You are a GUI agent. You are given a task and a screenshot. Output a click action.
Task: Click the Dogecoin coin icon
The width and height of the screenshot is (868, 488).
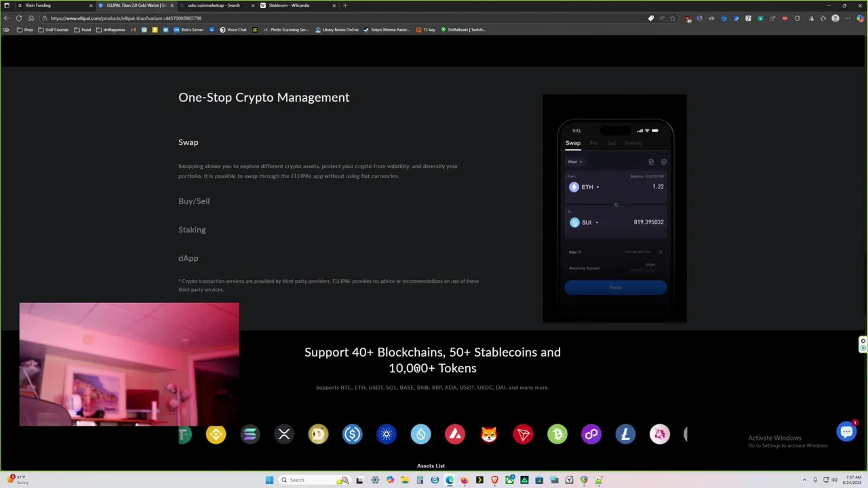click(318, 434)
